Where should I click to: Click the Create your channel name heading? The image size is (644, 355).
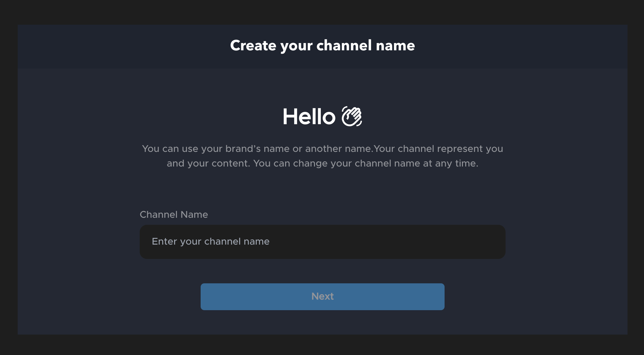322,46
